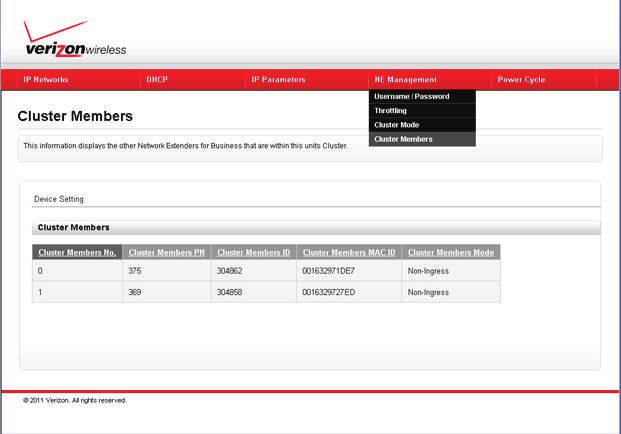Click the cluster information description text
The image size is (621, 434).
point(185,146)
